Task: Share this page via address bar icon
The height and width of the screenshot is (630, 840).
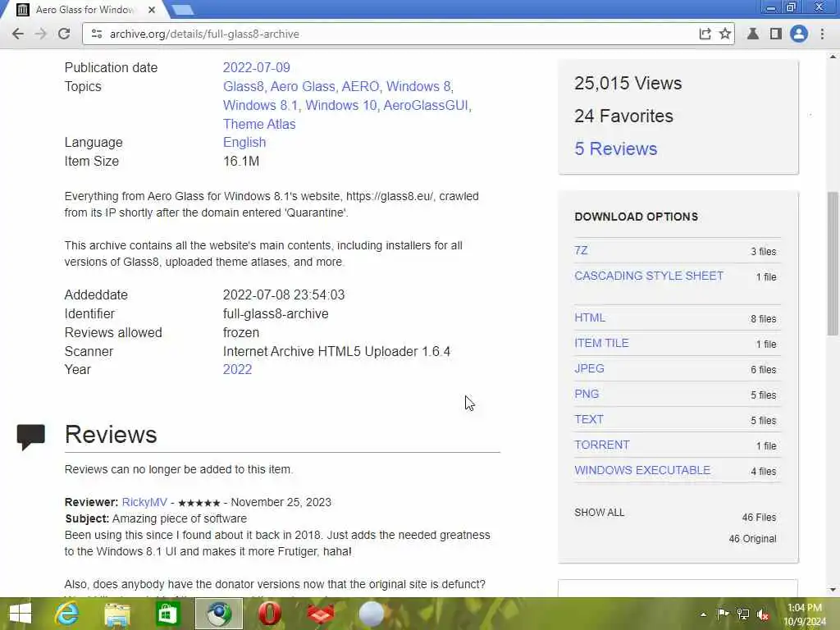Action: pyautogui.click(x=705, y=34)
